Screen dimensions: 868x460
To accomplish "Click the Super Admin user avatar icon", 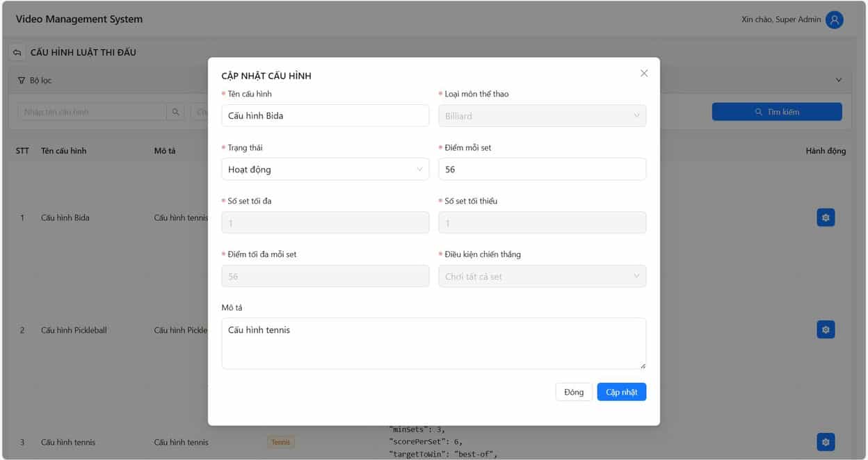I will 834,19.
